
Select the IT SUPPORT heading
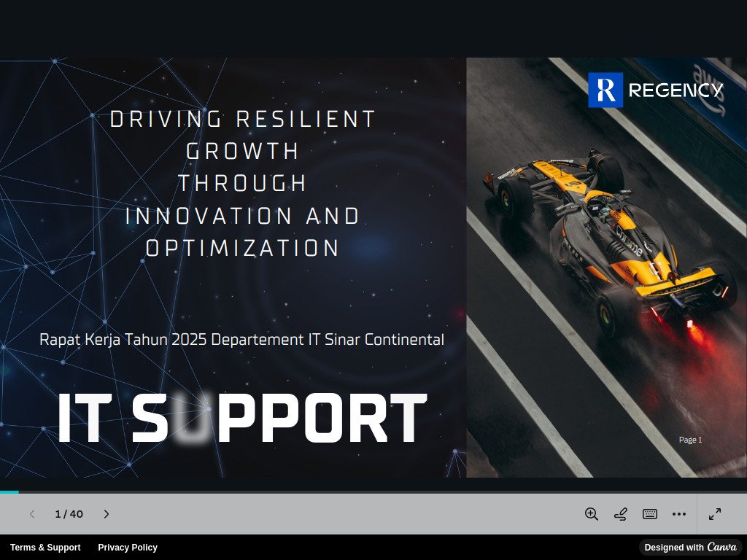coord(242,419)
